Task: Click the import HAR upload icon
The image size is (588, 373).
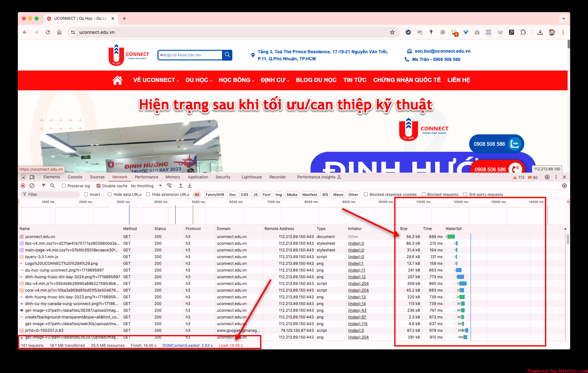Action: [181, 186]
